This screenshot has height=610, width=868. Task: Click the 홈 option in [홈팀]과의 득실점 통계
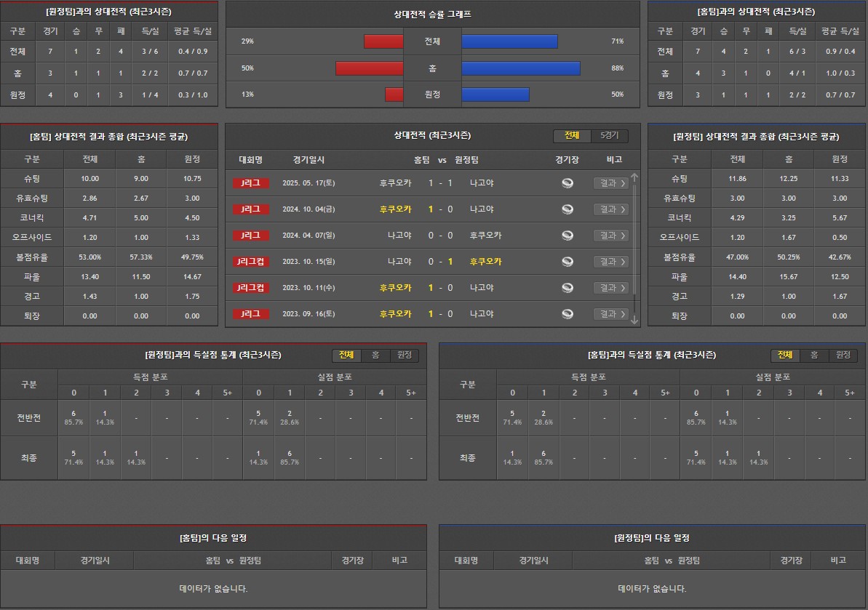coord(814,356)
